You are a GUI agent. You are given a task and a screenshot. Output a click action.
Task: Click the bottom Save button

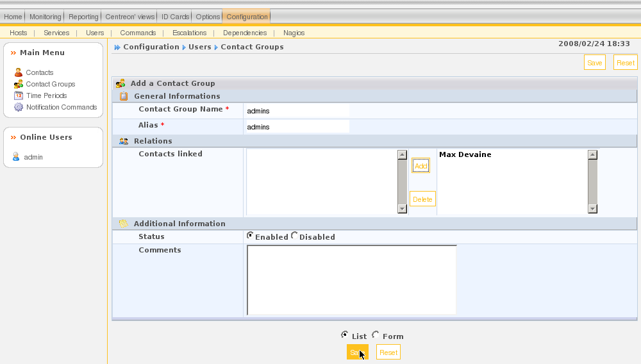(357, 352)
